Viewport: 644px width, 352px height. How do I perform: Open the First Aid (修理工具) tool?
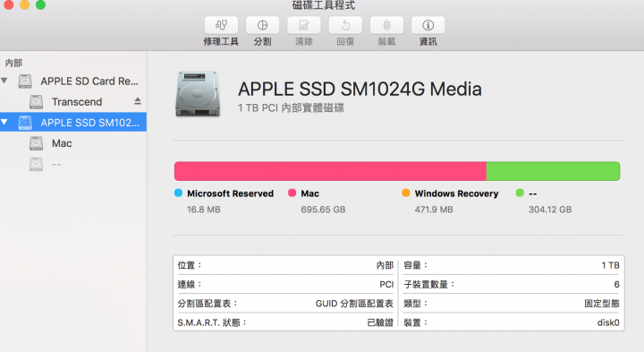click(x=222, y=25)
